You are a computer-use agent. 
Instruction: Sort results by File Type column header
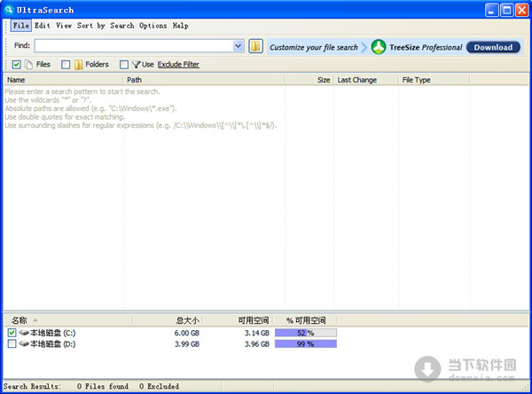tap(434, 80)
